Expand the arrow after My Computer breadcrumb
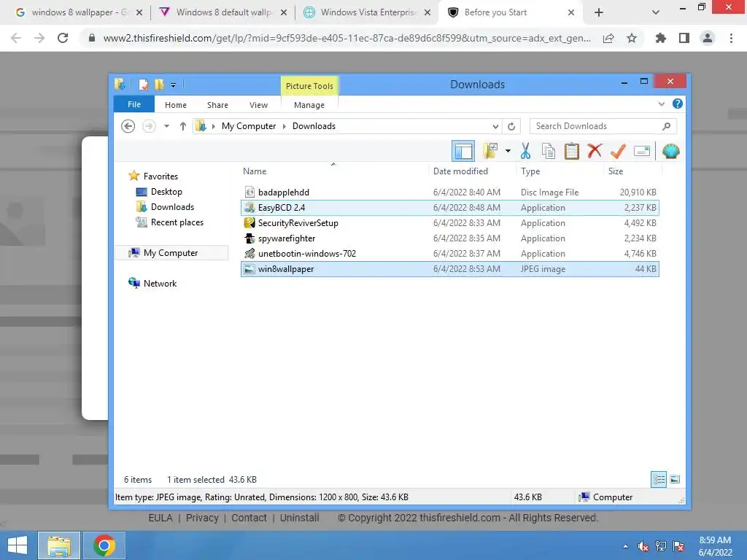This screenshot has height=560, width=747. click(x=285, y=126)
